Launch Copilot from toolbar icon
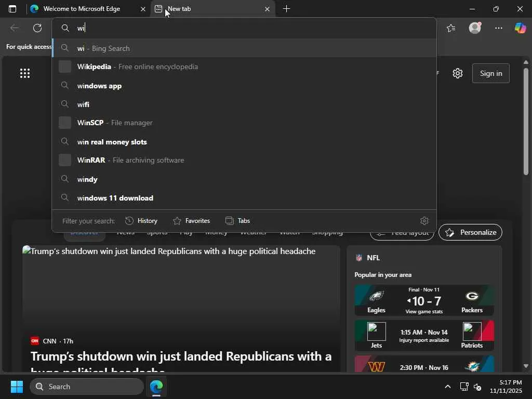Image resolution: width=532 pixels, height=399 pixels. pos(520,28)
